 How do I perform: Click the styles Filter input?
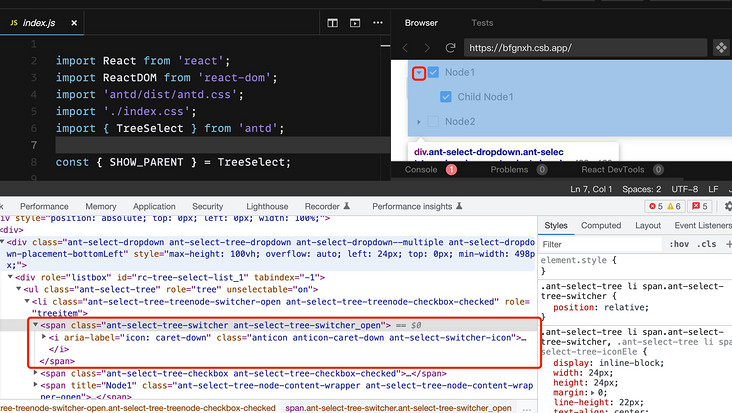[x=601, y=245]
